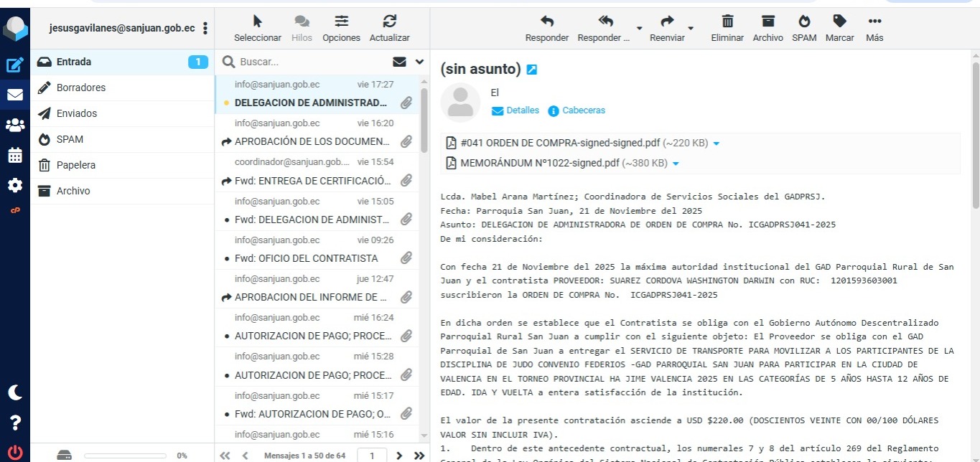
Task: Expand search options chevron
Action: pyautogui.click(x=420, y=62)
